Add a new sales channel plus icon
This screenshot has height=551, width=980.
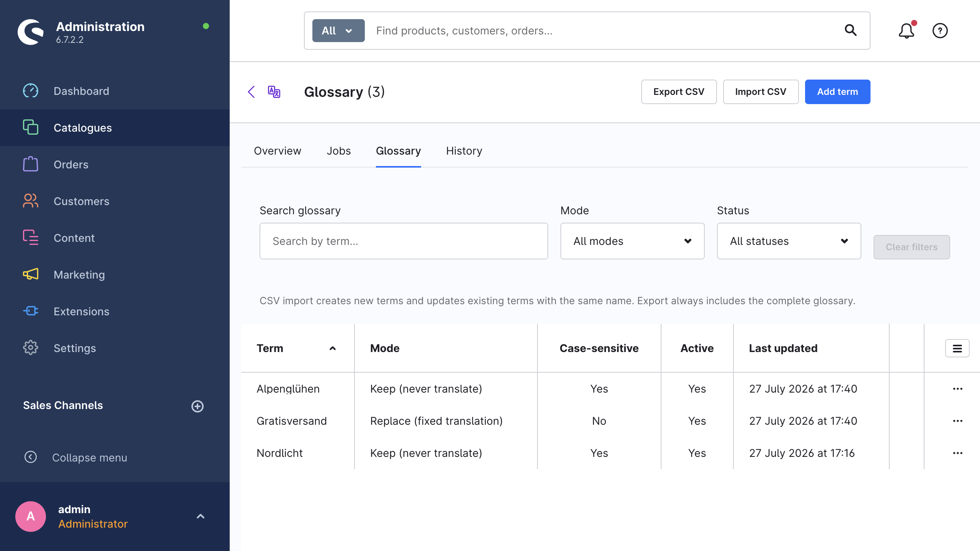(198, 406)
